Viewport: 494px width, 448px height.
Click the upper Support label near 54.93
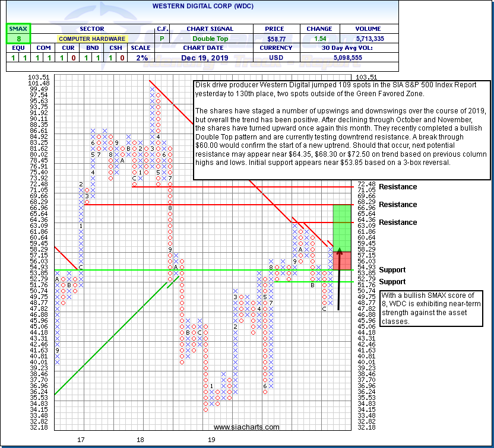(x=392, y=270)
